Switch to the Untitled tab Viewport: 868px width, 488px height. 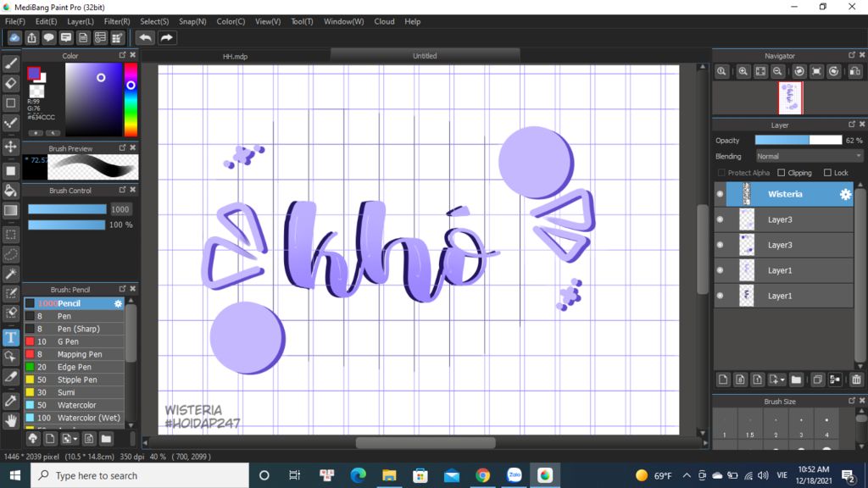425,55
